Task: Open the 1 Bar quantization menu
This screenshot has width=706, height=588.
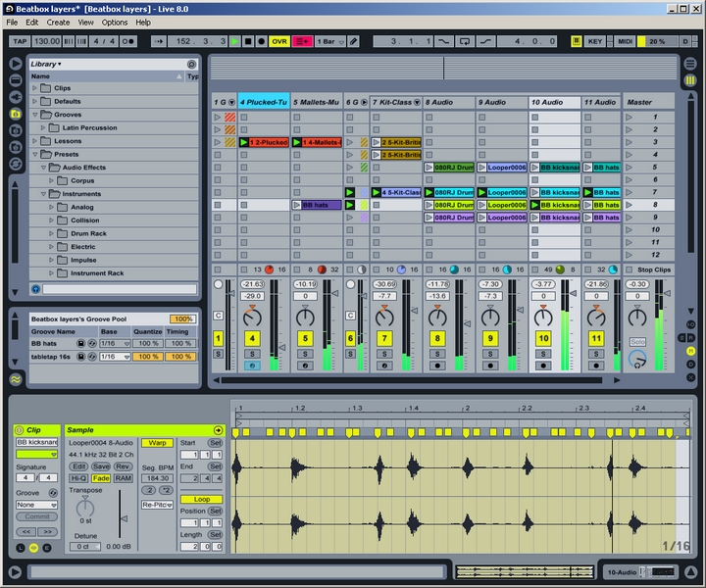Action: (330, 41)
